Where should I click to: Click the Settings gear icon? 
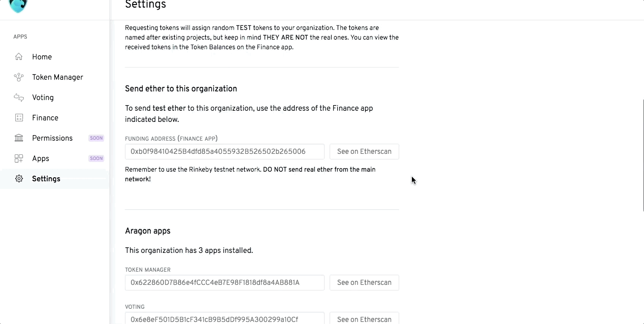(19, 179)
